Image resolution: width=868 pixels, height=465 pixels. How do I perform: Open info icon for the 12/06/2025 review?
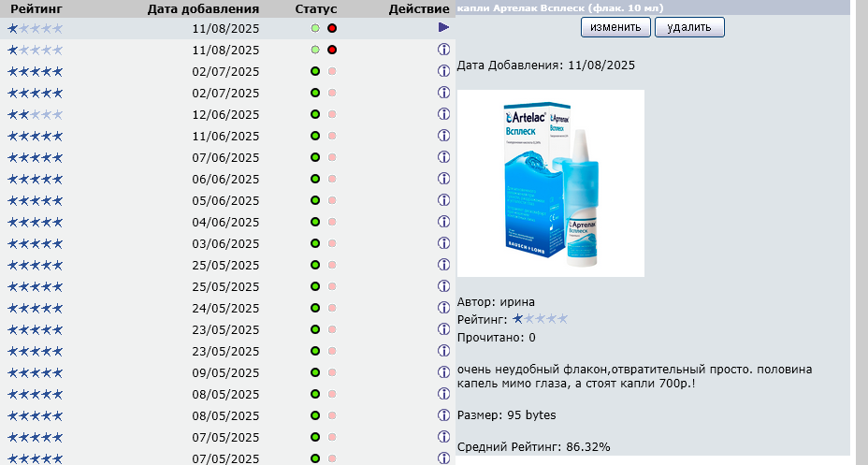click(x=443, y=114)
